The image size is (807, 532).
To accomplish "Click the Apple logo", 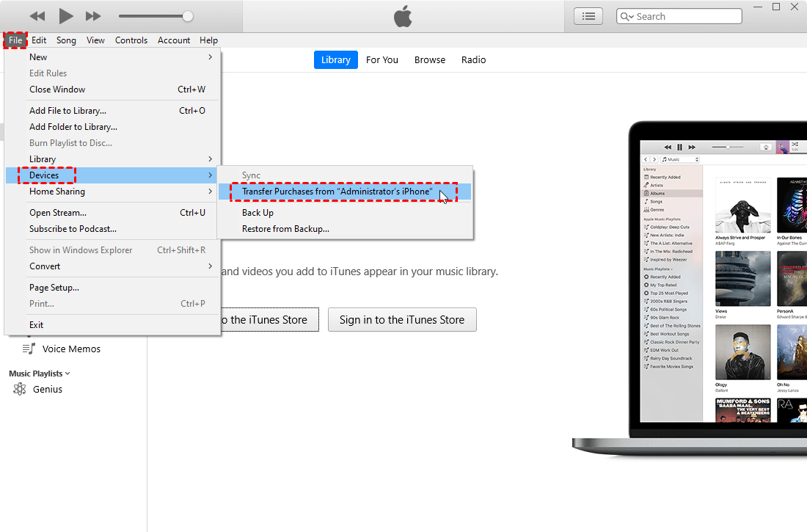I will point(403,16).
